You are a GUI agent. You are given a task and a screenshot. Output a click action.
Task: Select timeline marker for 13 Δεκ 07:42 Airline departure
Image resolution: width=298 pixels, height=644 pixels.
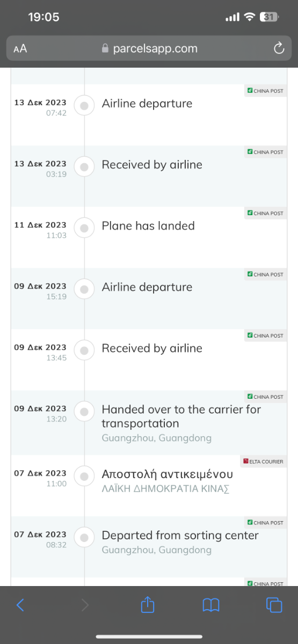click(x=84, y=106)
